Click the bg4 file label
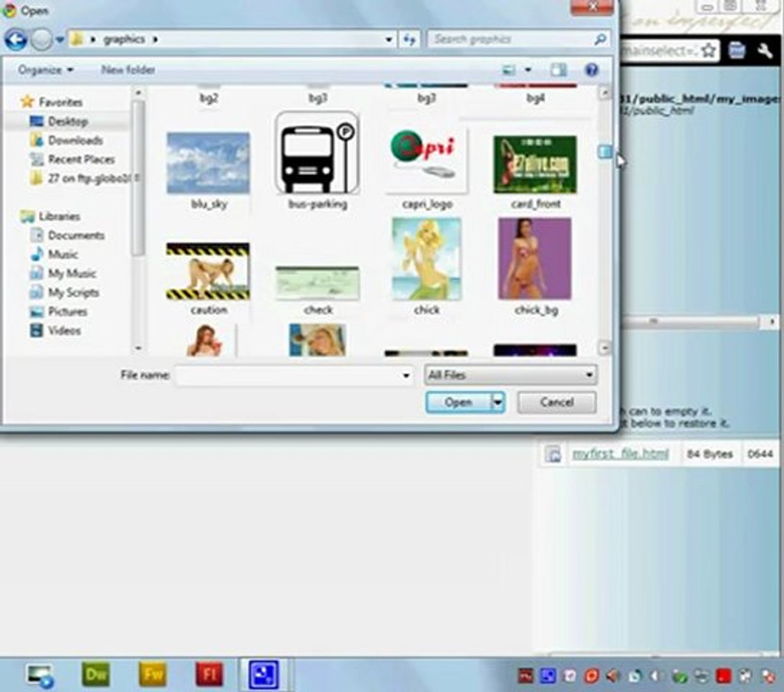784x692 pixels. (x=535, y=98)
